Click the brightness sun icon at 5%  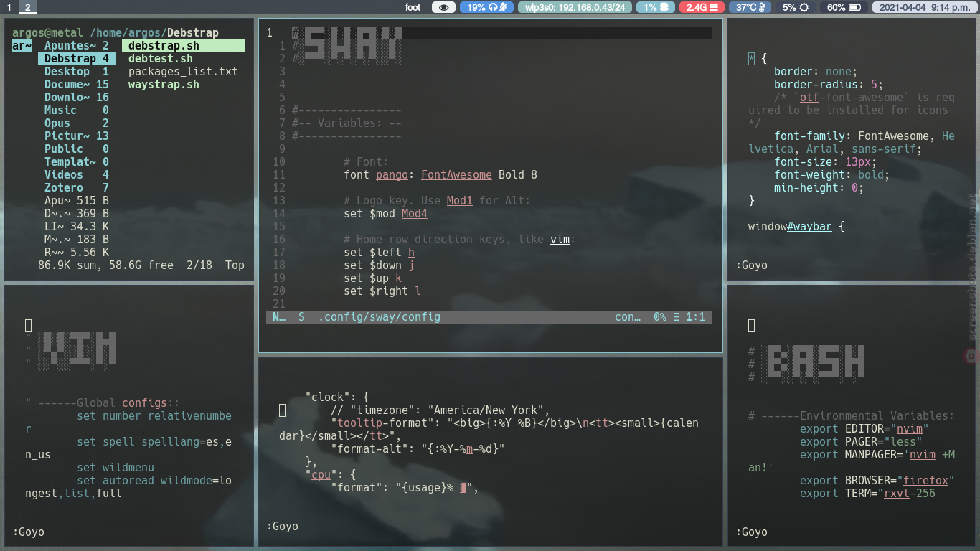point(804,7)
